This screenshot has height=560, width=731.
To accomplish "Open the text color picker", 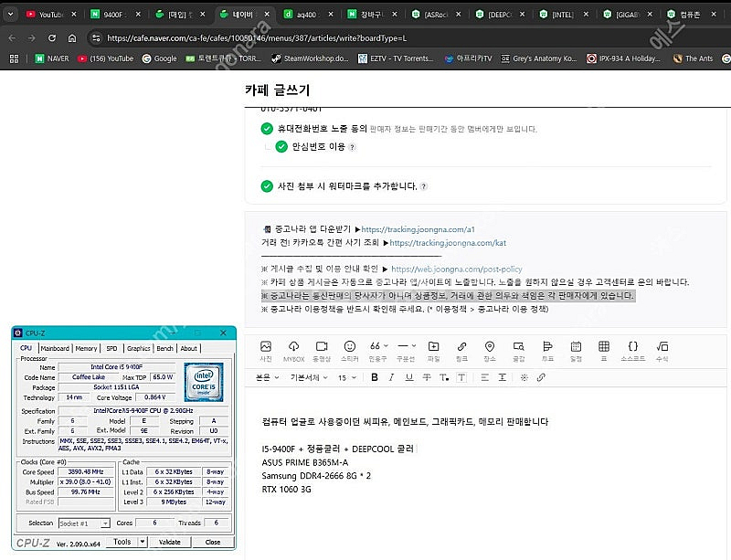I will [x=444, y=377].
